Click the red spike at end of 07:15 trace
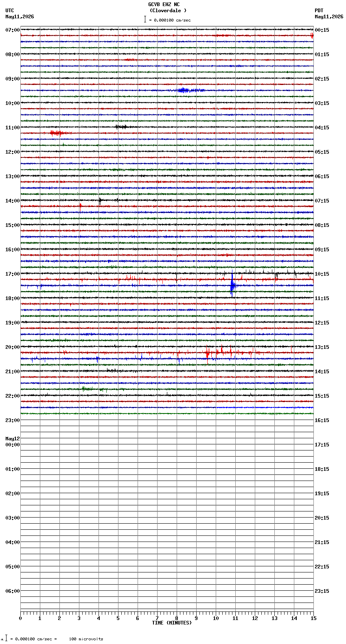This screenshot has width=346, height=644. pyautogui.click(x=312, y=35)
